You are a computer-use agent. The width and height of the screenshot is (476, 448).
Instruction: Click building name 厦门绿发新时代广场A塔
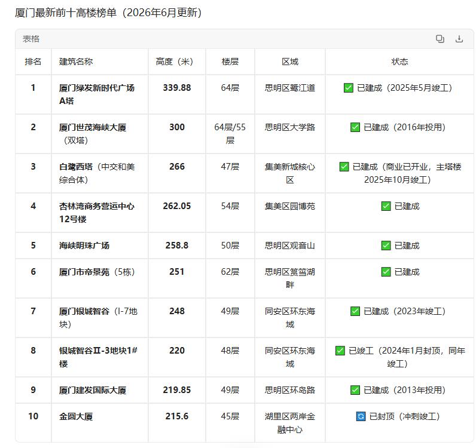coord(96,94)
